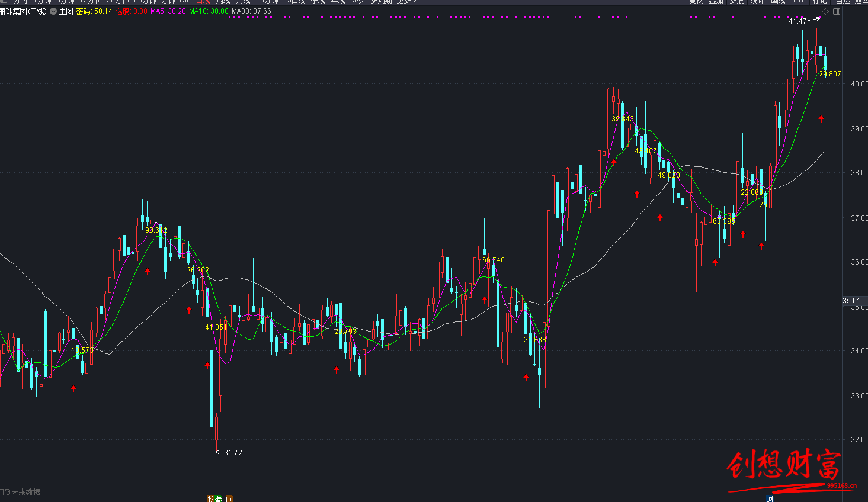The height and width of the screenshot is (502, 868).
Task: Select the MA10: 38.08 legend
Action: coord(209,11)
